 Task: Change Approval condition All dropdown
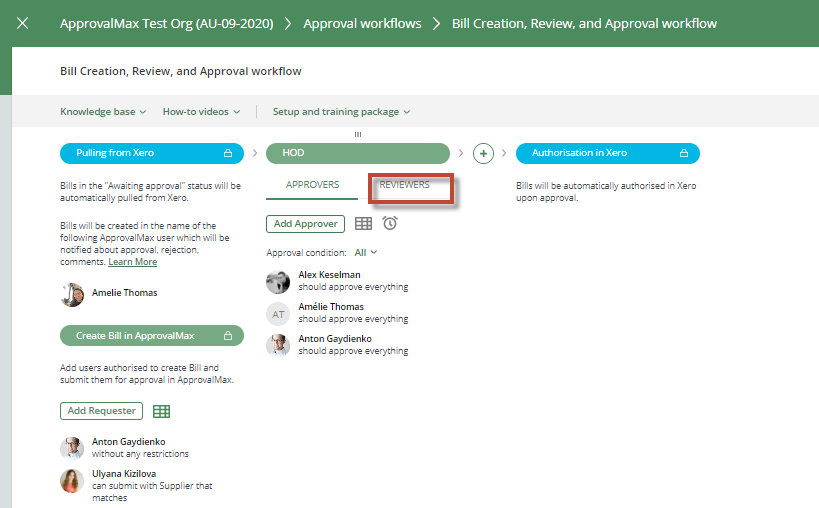pyautogui.click(x=366, y=253)
